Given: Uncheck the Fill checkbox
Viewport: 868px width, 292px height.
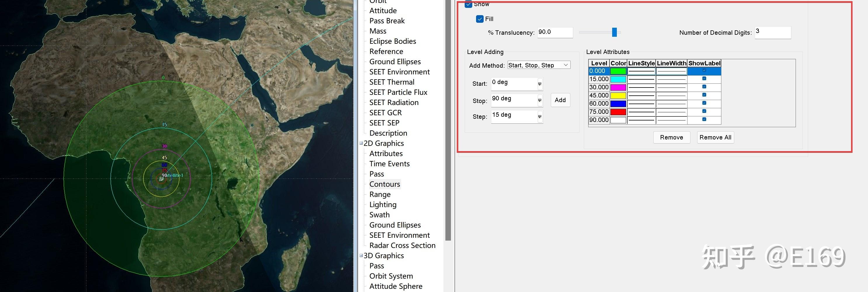Looking at the screenshot, I should coord(480,19).
